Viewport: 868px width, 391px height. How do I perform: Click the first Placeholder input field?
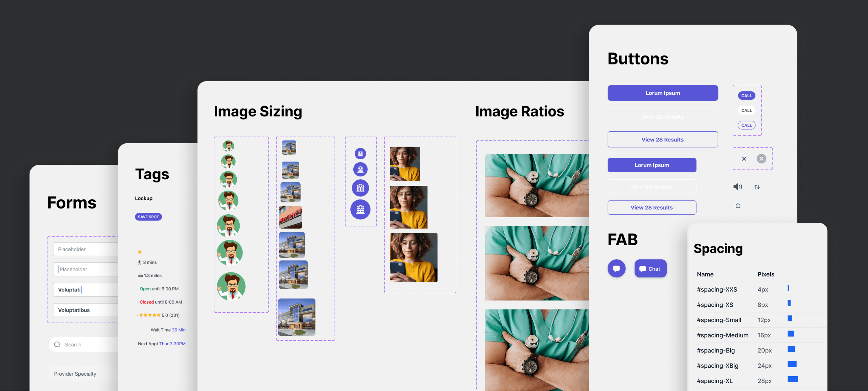tap(86, 249)
